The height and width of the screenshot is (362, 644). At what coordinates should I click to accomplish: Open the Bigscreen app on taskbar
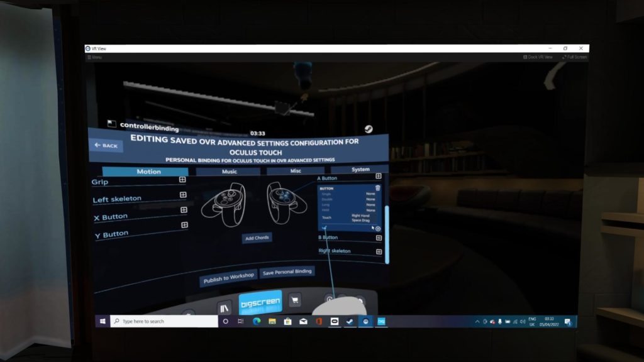[381, 321]
